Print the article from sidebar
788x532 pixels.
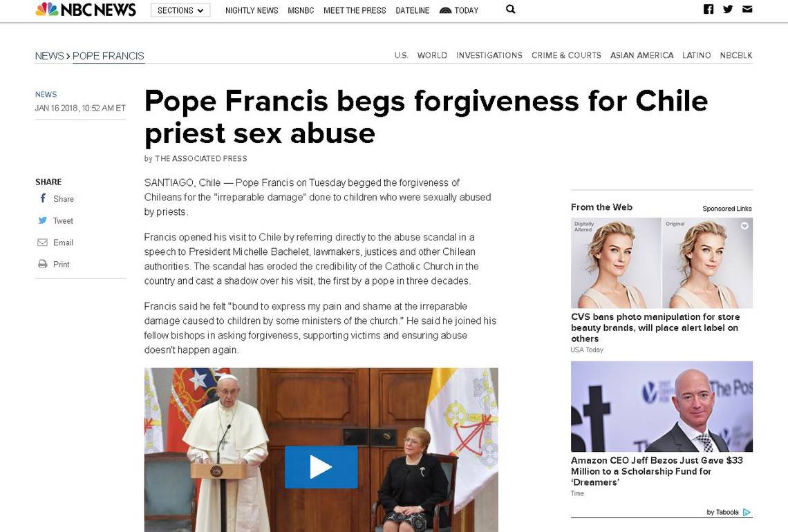[43, 264]
